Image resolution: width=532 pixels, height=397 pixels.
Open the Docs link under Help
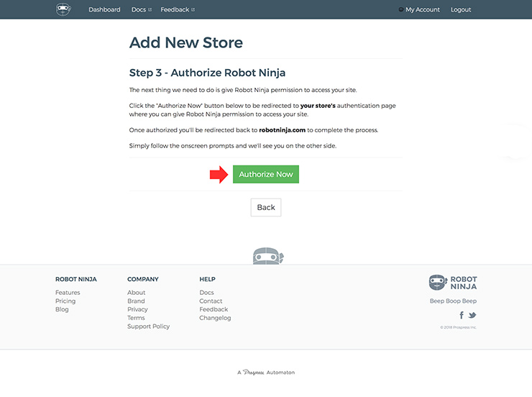point(206,293)
